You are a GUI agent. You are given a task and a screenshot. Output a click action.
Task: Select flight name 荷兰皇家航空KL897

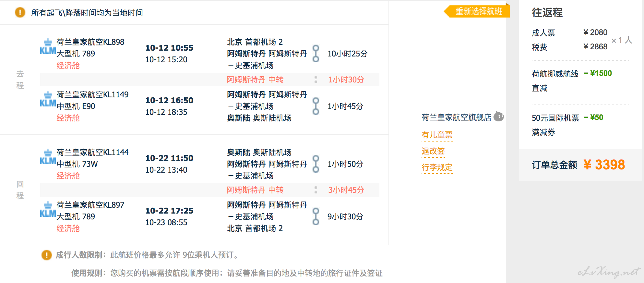[x=90, y=205]
